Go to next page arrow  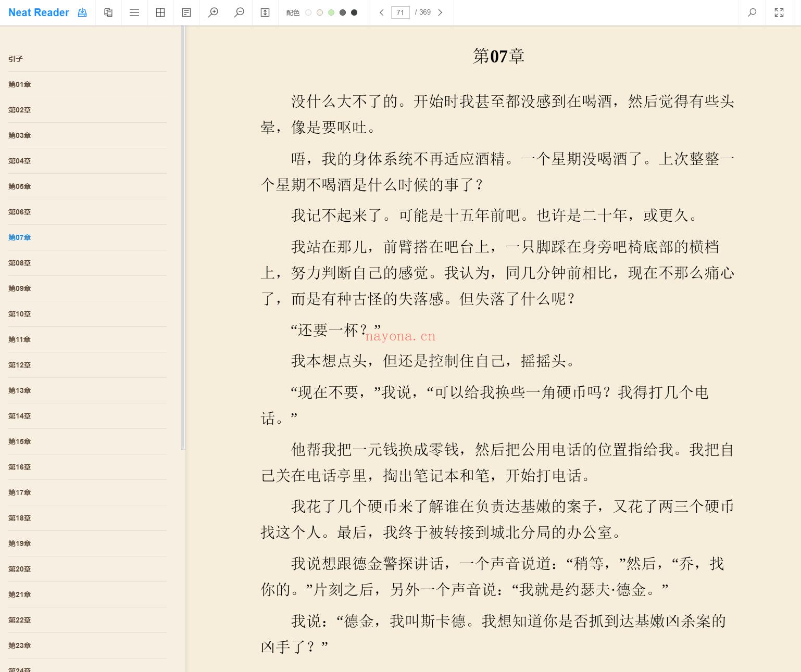(440, 12)
